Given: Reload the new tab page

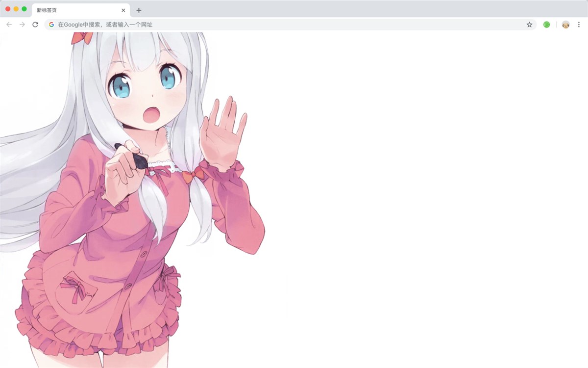Looking at the screenshot, I should tap(34, 24).
